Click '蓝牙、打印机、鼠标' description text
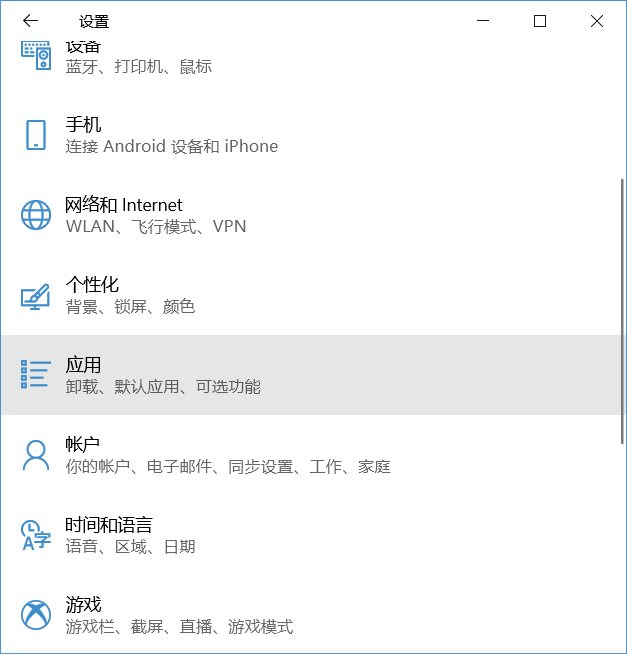The height and width of the screenshot is (654, 627). click(x=138, y=67)
